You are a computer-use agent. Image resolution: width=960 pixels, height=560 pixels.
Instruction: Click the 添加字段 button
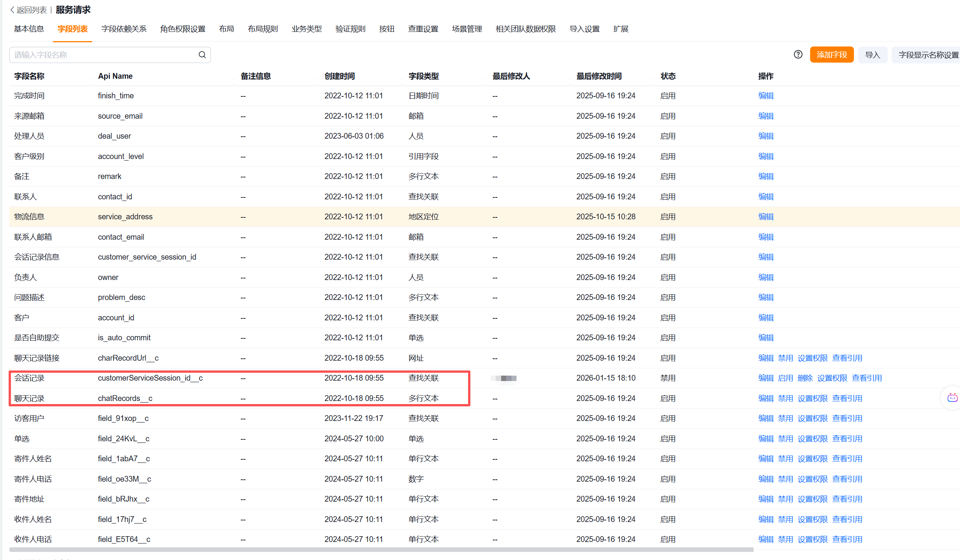pos(831,55)
